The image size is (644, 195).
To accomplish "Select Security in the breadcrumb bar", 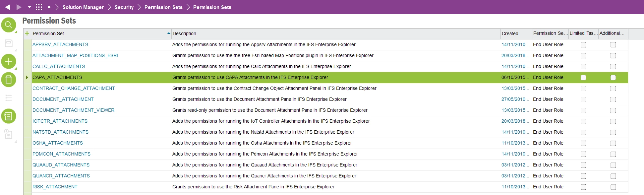I will [x=124, y=7].
